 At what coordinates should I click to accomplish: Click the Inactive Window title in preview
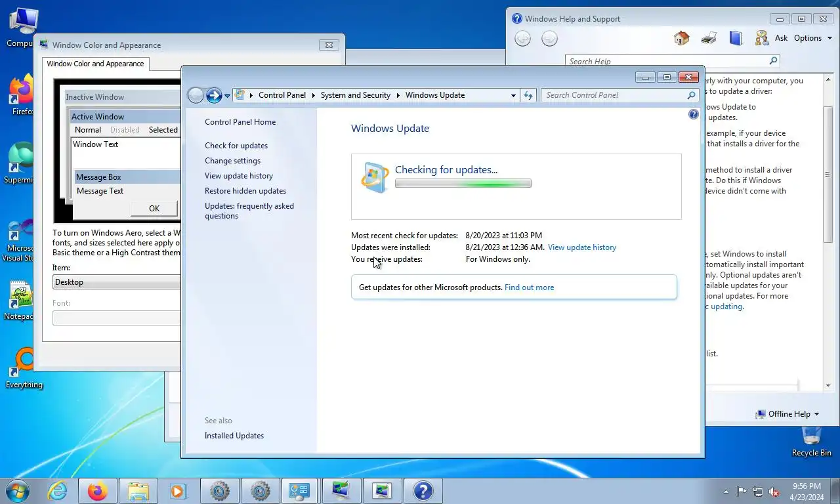[95, 97]
